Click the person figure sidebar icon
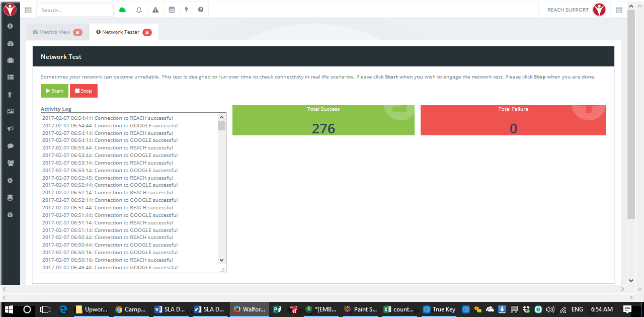 tap(10, 95)
